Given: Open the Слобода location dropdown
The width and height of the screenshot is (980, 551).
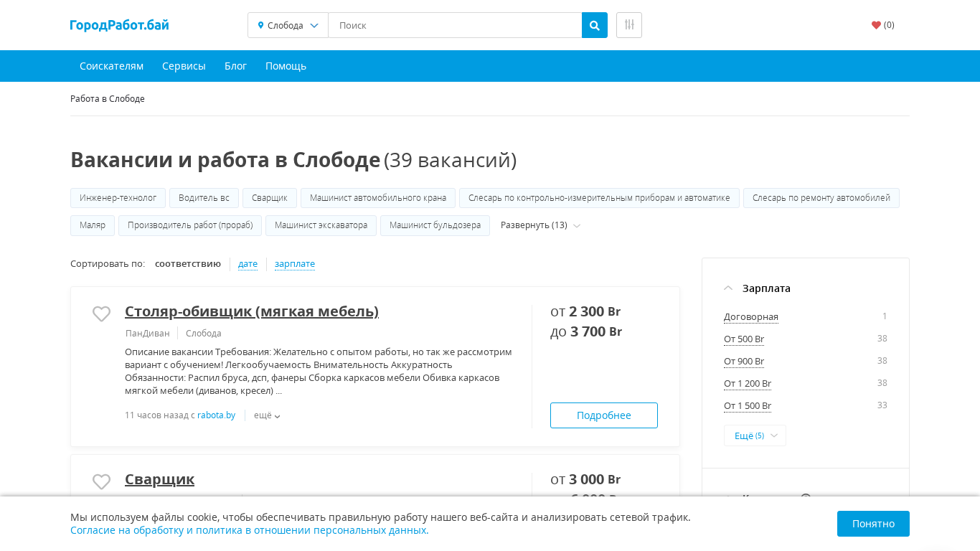Looking at the screenshot, I should (x=288, y=25).
